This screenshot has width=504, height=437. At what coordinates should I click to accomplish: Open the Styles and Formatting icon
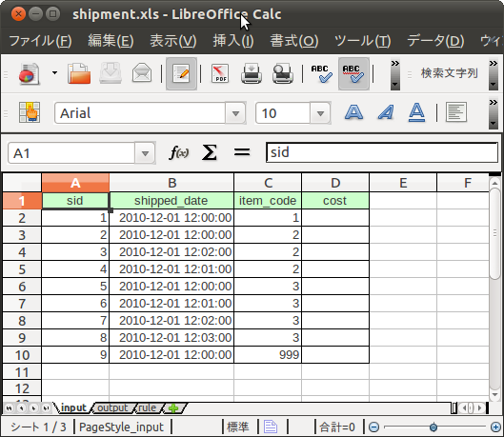[30, 112]
